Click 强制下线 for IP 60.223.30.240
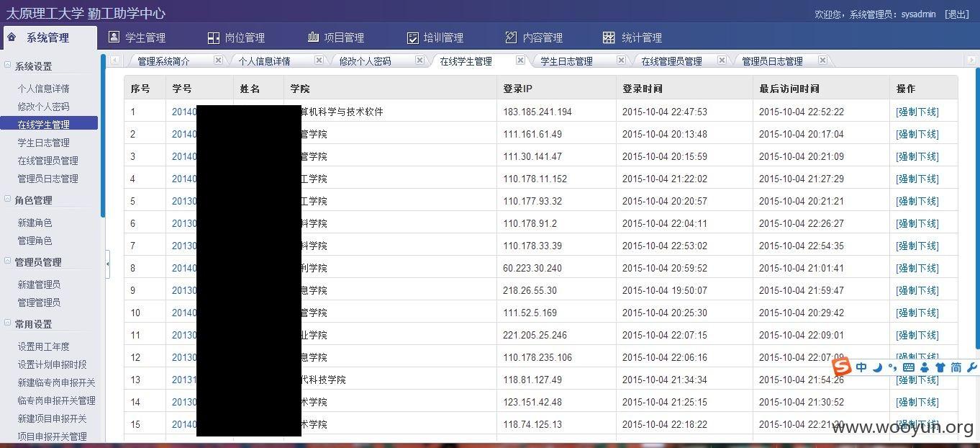The width and height of the screenshot is (980, 448). pyautogui.click(x=917, y=268)
